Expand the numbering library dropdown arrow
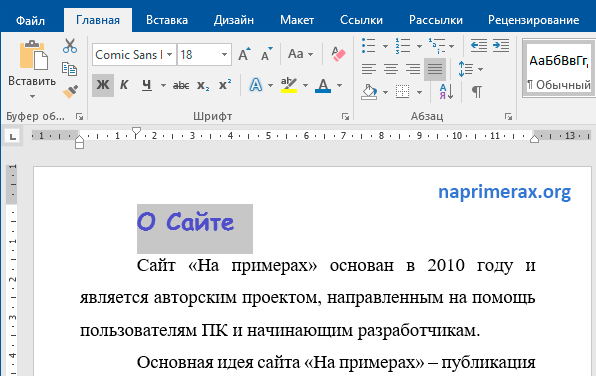The image size is (596, 376). pyautogui.click(x=419, y=46)
